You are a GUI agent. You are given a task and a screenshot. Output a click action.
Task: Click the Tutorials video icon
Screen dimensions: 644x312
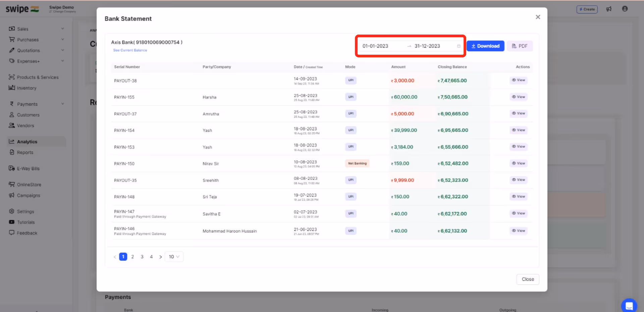point(12,222)
